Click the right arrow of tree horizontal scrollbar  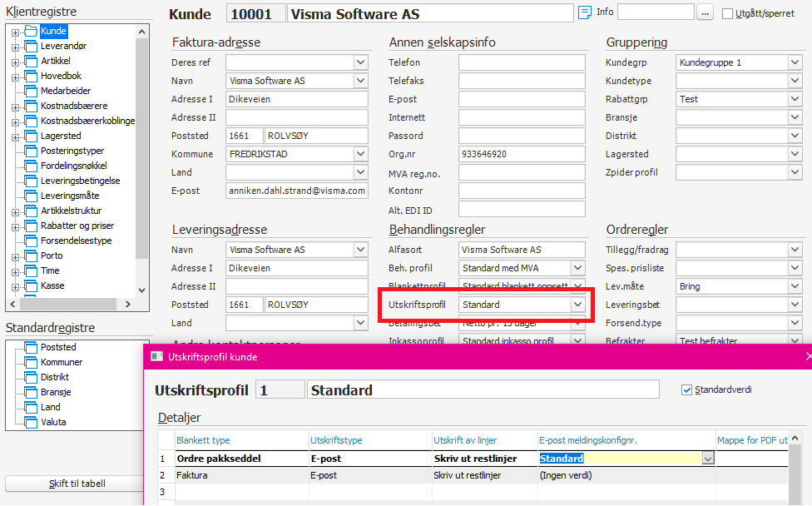(x=128, y=305)
